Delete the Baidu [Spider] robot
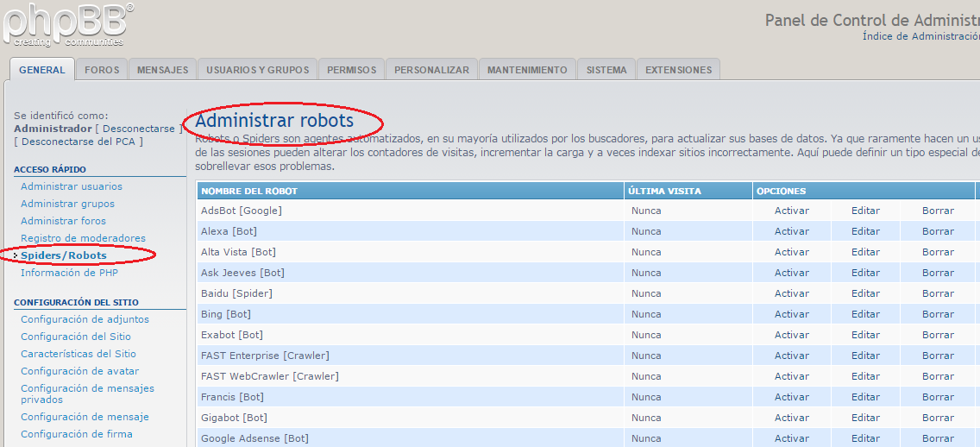Viewport: 980px width, 447px height. (938, 293)
